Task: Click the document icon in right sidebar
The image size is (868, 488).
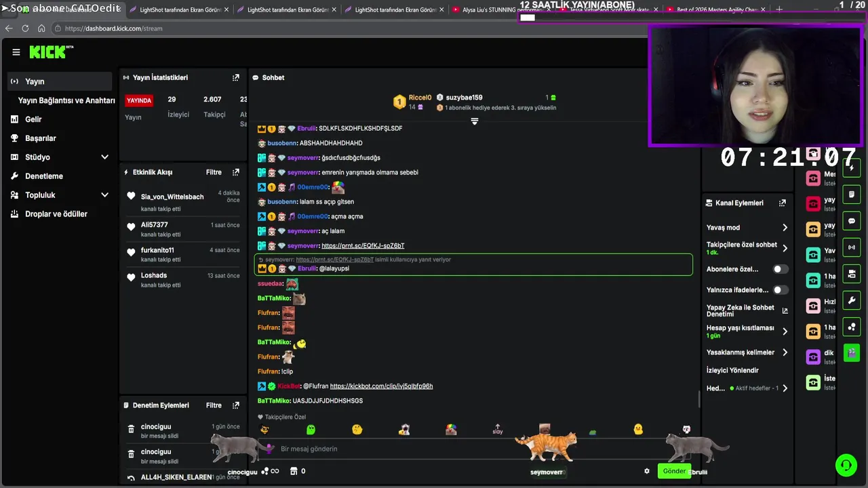Action: pyautogui.click(x=852, y=195)
